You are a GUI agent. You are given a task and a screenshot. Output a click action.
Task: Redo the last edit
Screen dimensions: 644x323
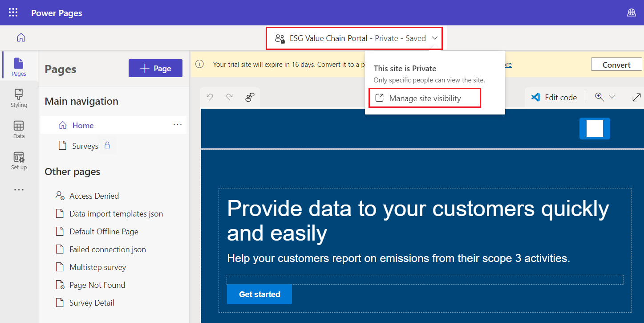[230, 97]
